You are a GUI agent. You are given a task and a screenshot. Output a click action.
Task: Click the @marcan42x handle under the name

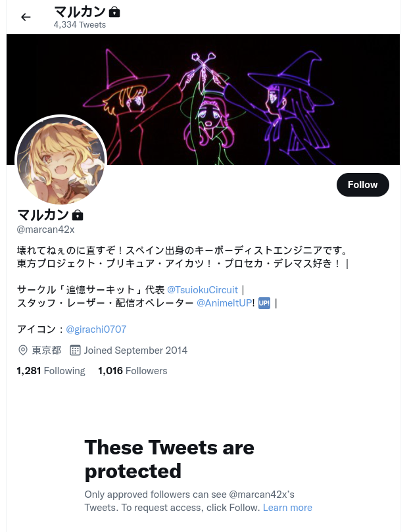(46, 230)
